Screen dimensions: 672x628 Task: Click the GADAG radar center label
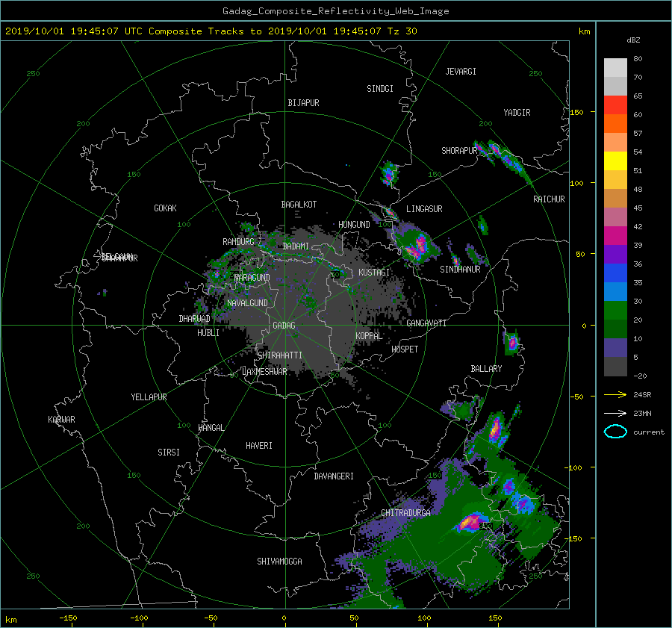click(284, 326)
